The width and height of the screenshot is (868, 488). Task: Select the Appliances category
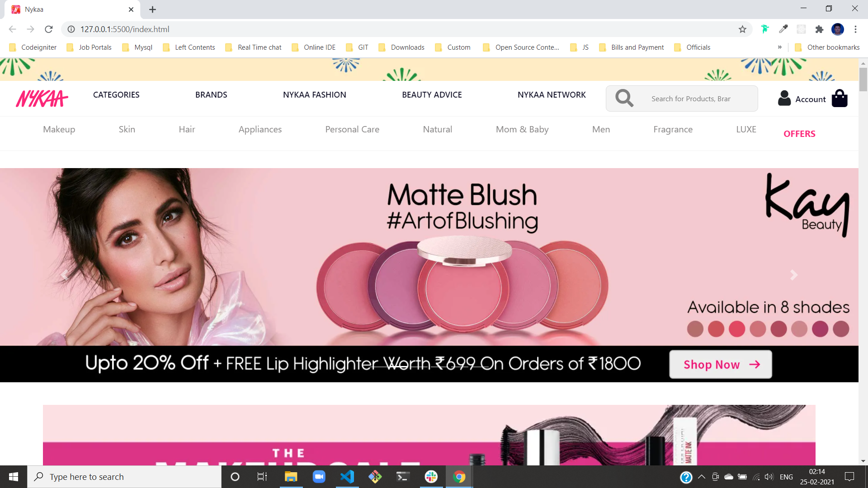click(x=260, y=129)
